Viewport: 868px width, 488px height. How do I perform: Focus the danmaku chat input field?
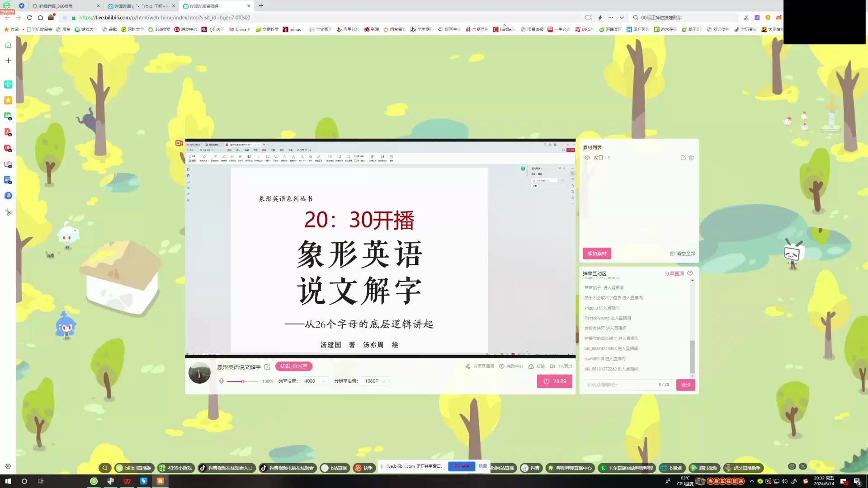click(x=627, y=385)
